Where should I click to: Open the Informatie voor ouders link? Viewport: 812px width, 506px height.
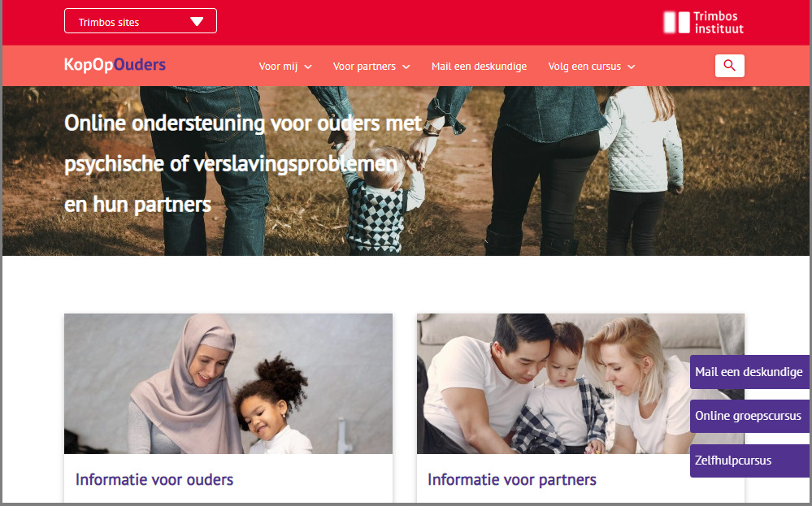[x=154, y=480]
